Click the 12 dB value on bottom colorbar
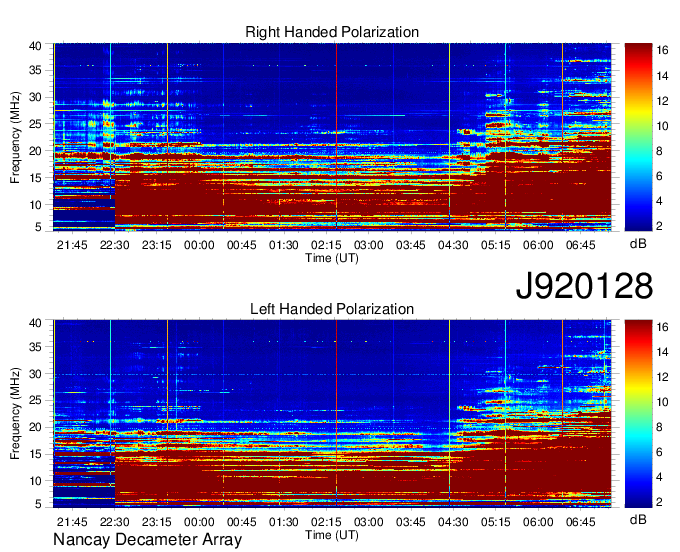Screen dimensions: 680x552 pos(662,377)
